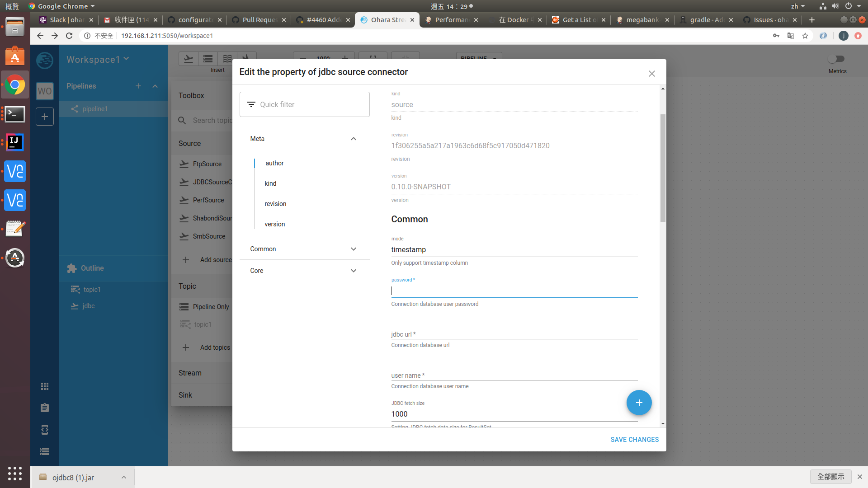This screenshot has height=488, width=868.
Task: Click the blue floating plus button
Action: [639, 403]
